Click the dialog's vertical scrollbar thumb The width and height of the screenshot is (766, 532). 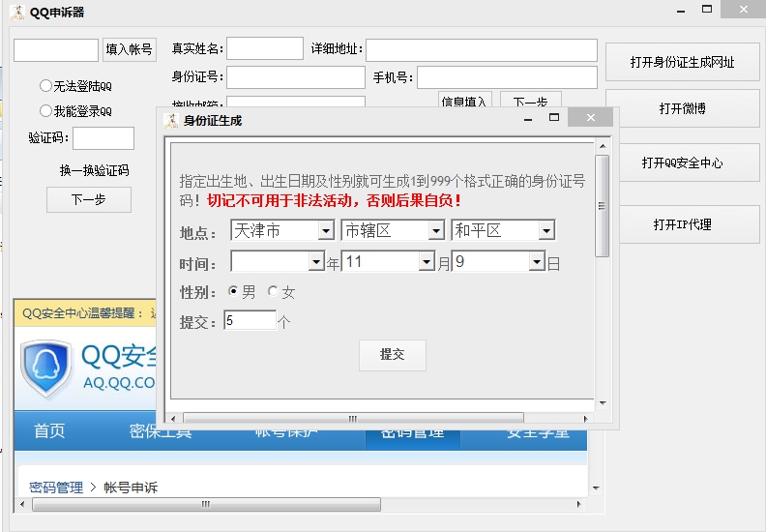pyautogui.click(x=602, y=205)
